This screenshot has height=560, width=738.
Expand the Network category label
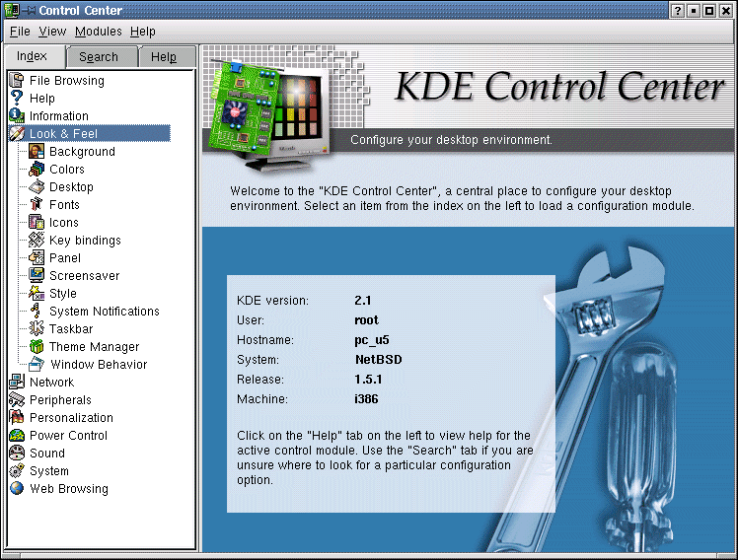[x=51, y=382]
